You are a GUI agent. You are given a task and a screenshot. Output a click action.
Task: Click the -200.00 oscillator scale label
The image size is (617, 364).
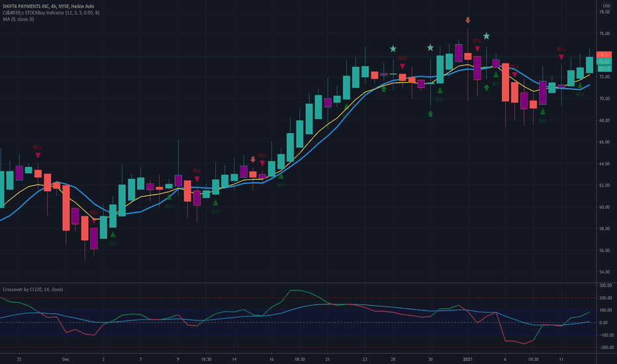click(x=605, y=347)
